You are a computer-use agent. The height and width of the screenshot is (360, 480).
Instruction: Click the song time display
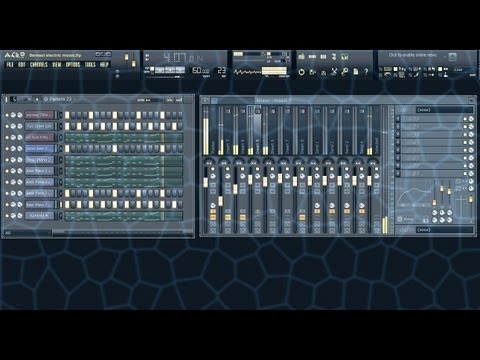[183, 58]
